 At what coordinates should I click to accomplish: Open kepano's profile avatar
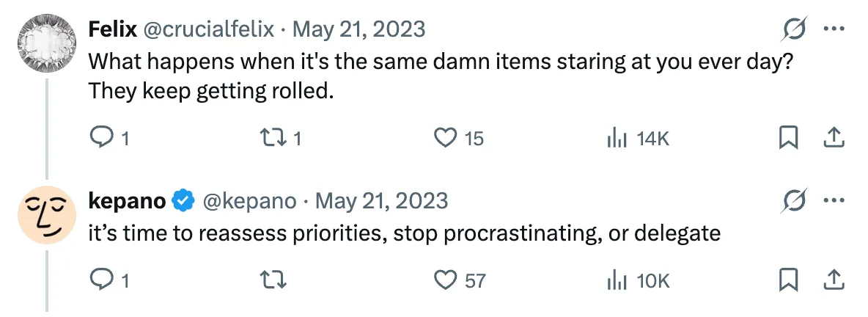[x=46, y=215]
